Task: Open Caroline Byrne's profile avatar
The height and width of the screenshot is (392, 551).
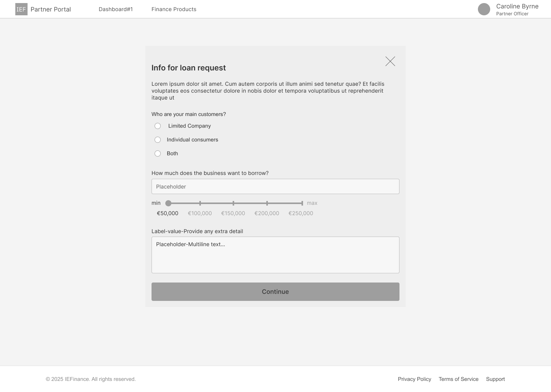Action: 484,9
